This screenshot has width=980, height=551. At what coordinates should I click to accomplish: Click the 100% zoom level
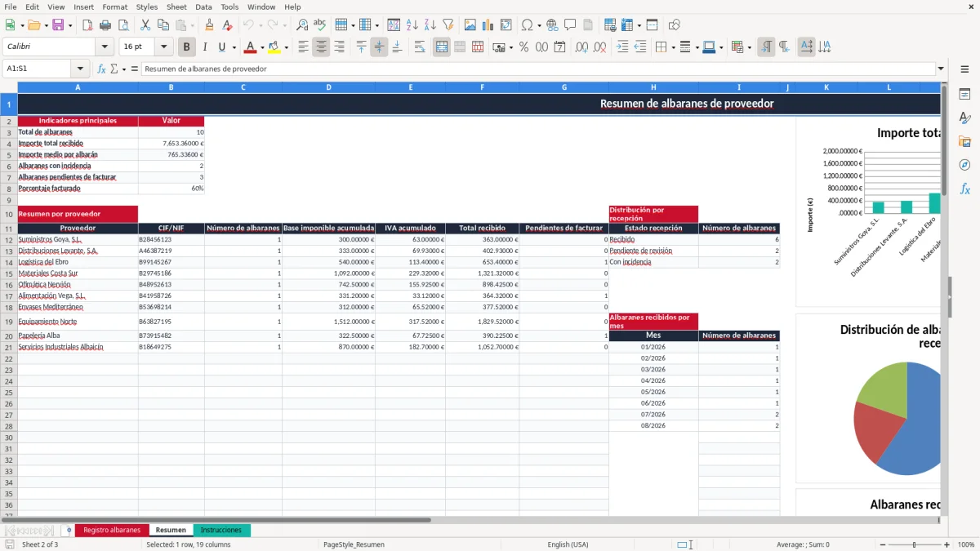tap(965, 544)
